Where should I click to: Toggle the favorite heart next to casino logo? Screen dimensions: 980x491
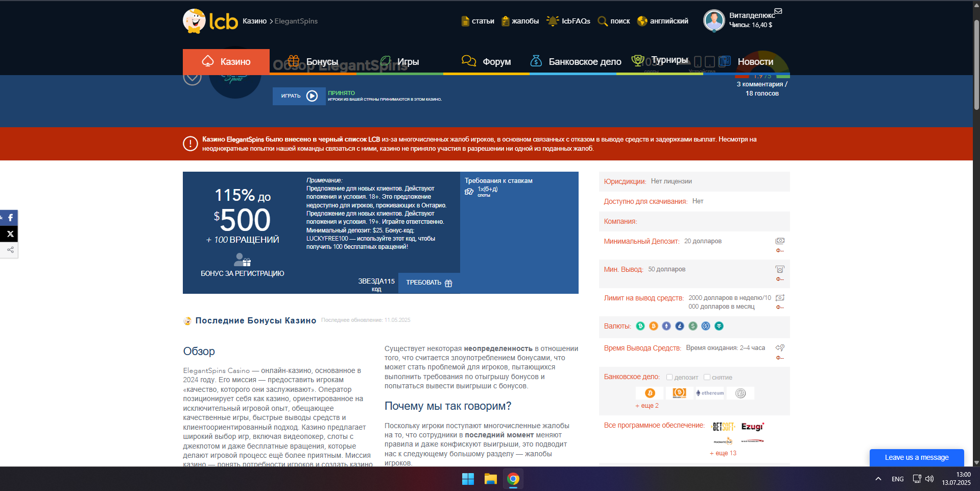point(192,77)
